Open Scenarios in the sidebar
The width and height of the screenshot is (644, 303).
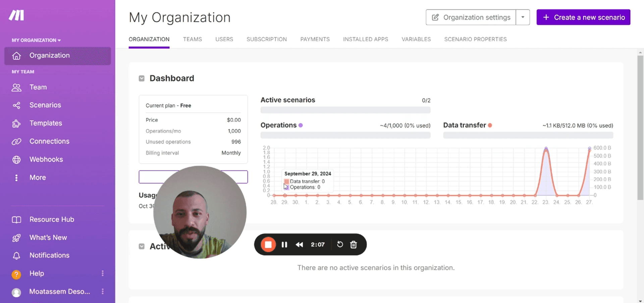pyautogui.click(x=45, y=105)
